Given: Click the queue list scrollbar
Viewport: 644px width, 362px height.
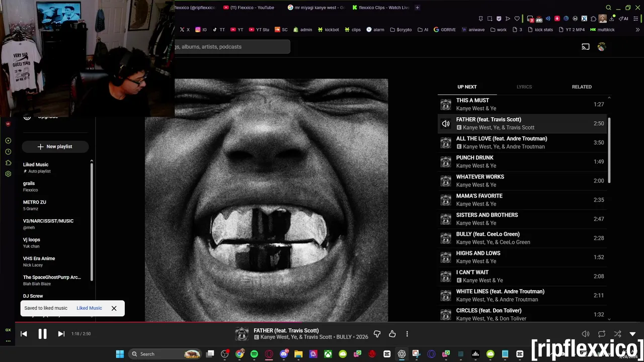Looking at the screenshot, I should 609,150.
